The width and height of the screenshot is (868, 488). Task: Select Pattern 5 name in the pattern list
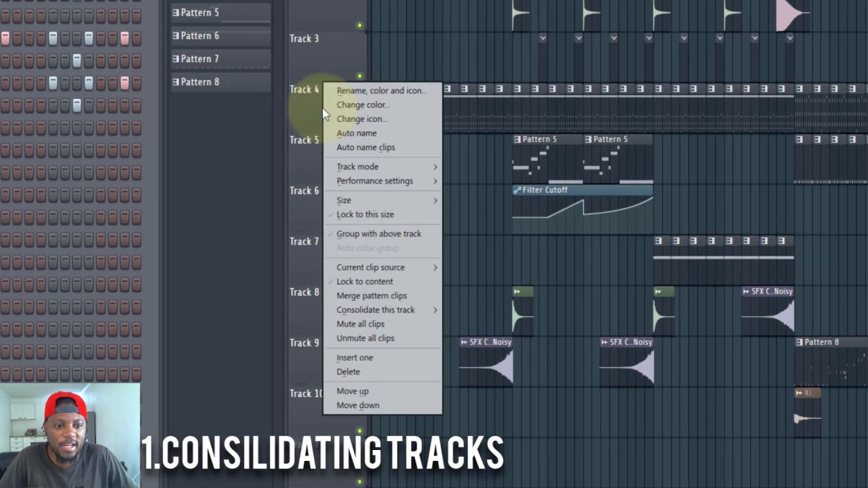(199, 12)
